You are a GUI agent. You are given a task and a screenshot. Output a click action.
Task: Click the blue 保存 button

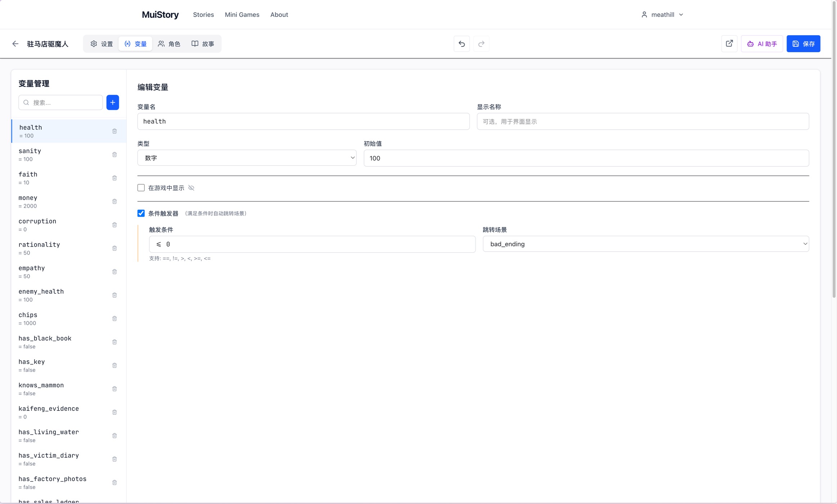coord(803,44)
